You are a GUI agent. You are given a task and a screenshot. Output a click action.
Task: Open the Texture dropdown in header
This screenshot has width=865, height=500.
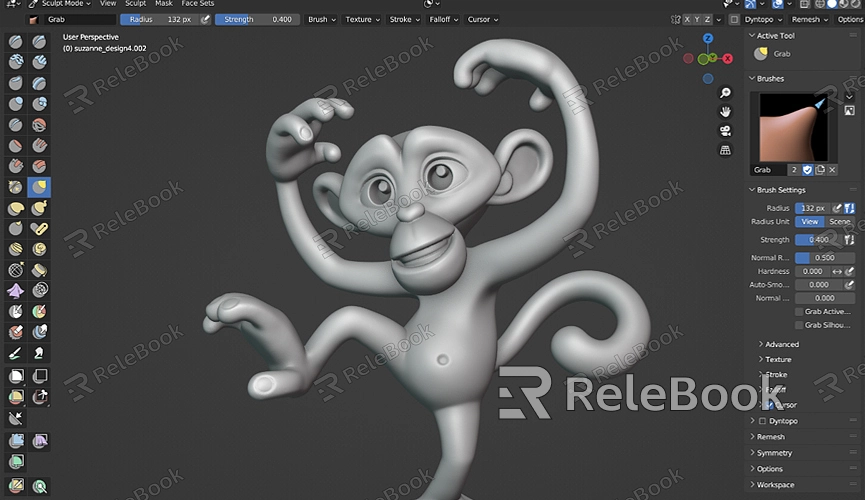point(362,19)
